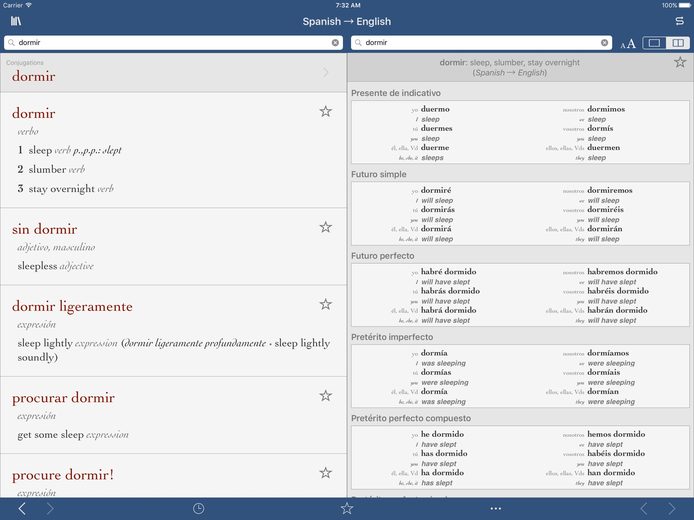
Task: Clear the left dormir search field
Action: [x=335, y=42]
